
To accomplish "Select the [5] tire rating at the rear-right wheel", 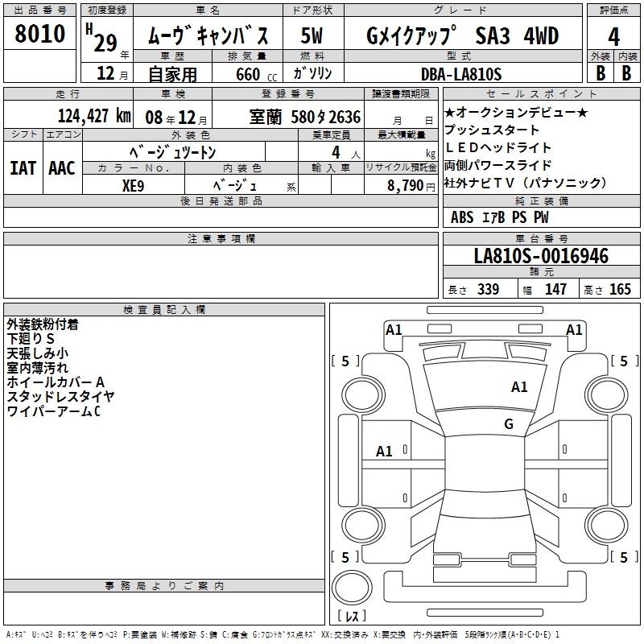I will point(623,557).
